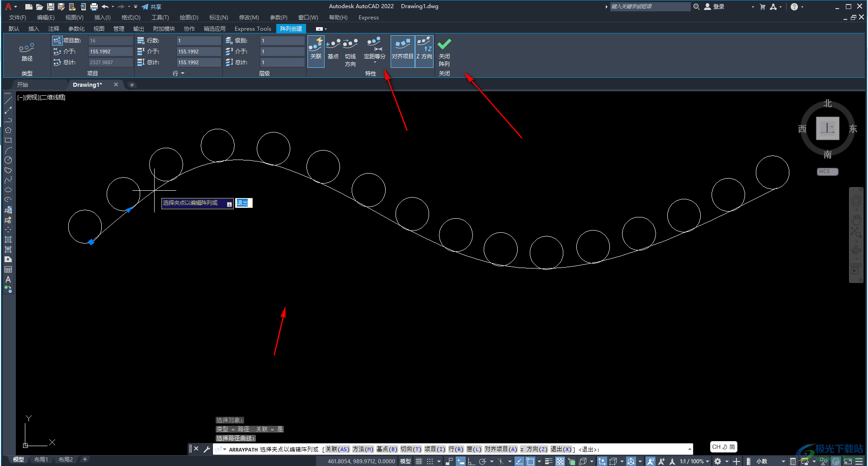The image size is (868, 466).
Task: Click the Help question mark icon
Action: (x=794, y=7)
